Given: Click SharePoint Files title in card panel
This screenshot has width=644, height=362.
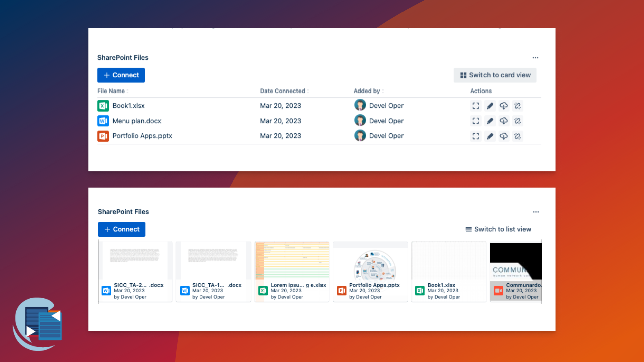Looking at the screenshot, I should click(x=123, y=212).
